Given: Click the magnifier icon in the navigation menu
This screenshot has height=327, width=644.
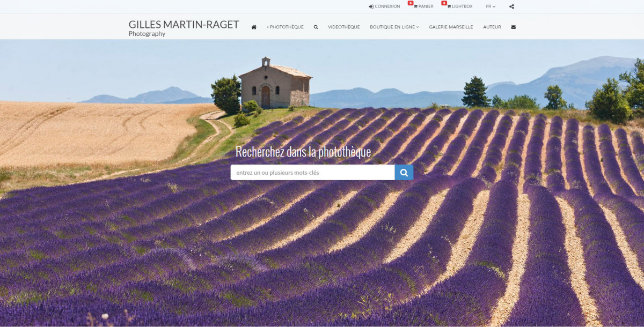Looking at the screenshot, I should tap(316, 27).
